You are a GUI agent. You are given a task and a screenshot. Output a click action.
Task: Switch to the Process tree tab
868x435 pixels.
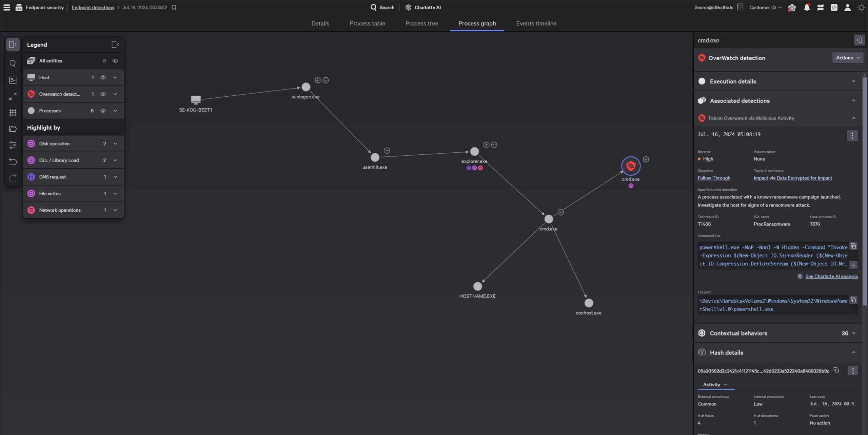(421, 23)
